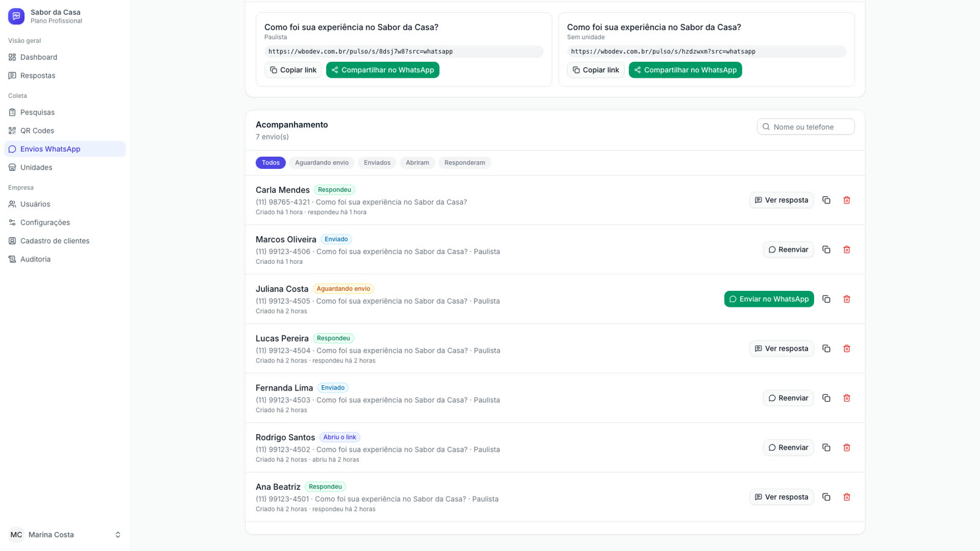The image size is (980, 551).
Task: Copy link for Rodrigo Santos row
Action: 826,448
